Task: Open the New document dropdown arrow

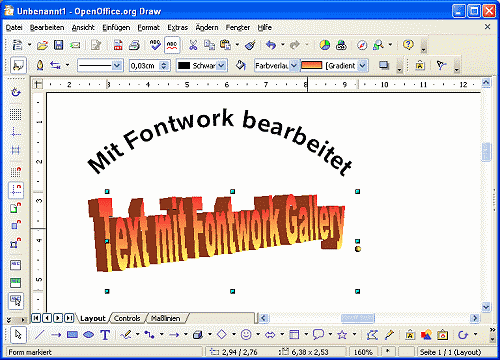Action: (29, 45)
